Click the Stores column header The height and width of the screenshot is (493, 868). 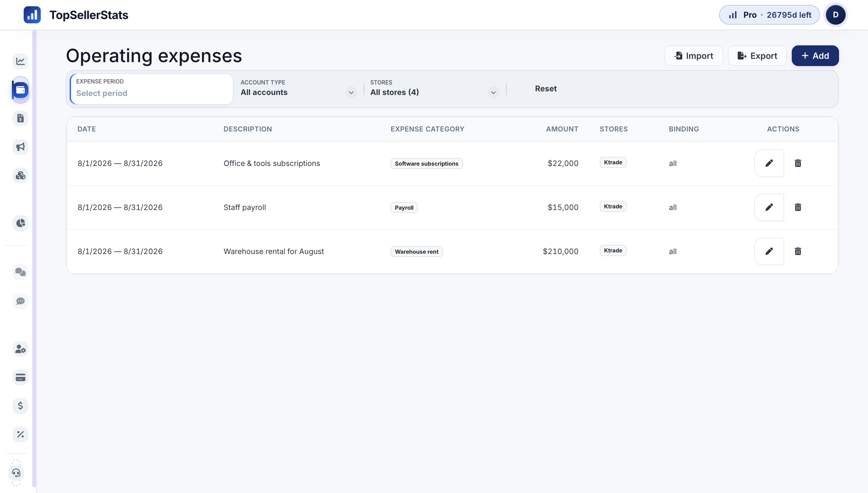(x=614, y=129)
